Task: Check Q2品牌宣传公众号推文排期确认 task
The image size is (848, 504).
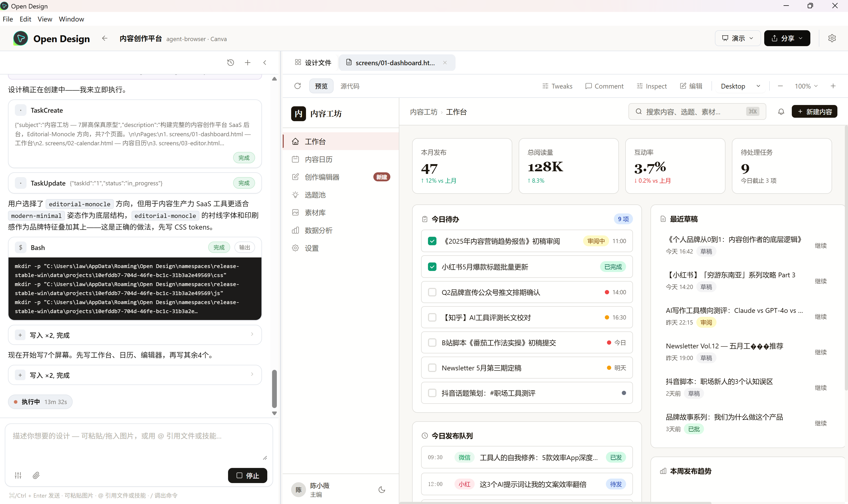Action: coord(432,292)
